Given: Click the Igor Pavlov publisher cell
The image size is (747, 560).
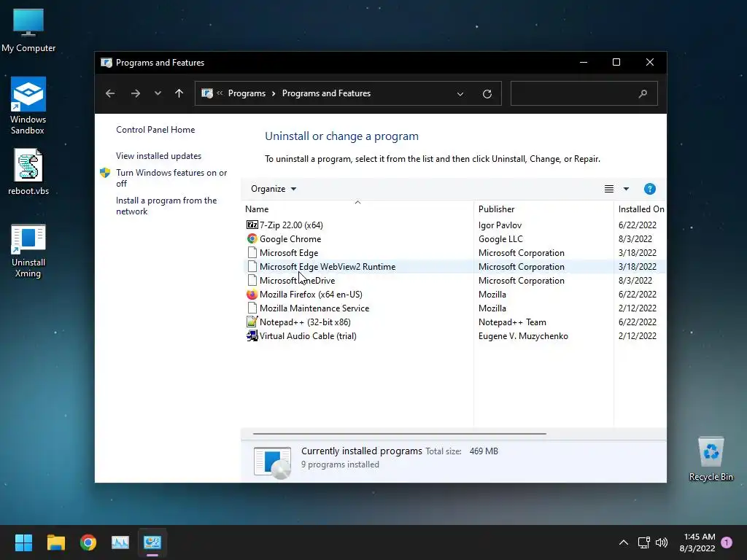Looking at the screenshot, I should click(x=500, y=225).
